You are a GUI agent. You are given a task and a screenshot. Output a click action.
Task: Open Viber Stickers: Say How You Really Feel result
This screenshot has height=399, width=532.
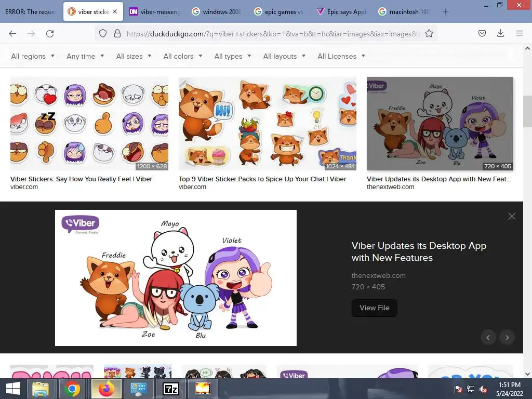pos(81,179)
